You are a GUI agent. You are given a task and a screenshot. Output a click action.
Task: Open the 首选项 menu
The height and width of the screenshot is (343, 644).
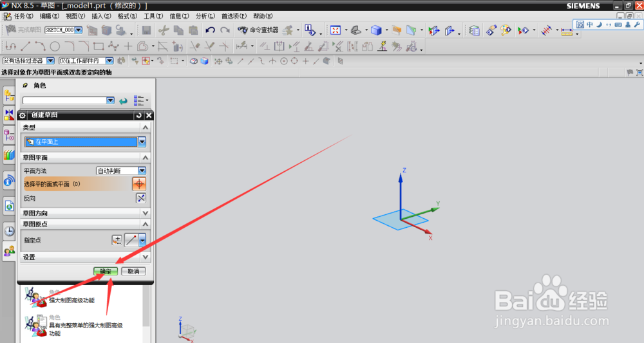point(234,16)
